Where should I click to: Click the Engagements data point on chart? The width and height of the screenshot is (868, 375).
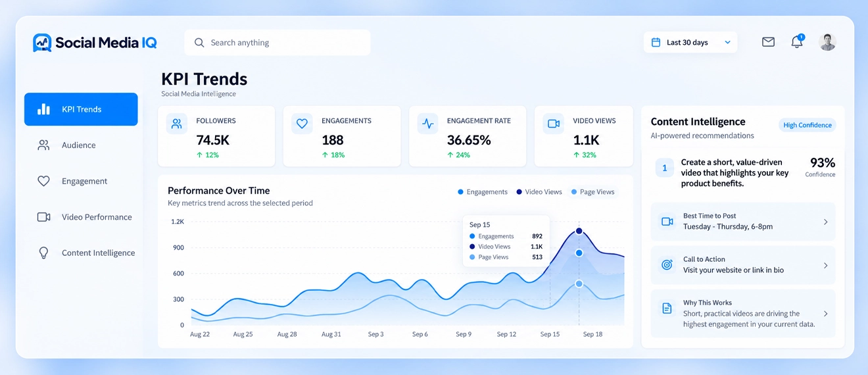click(x=579, y=253)
